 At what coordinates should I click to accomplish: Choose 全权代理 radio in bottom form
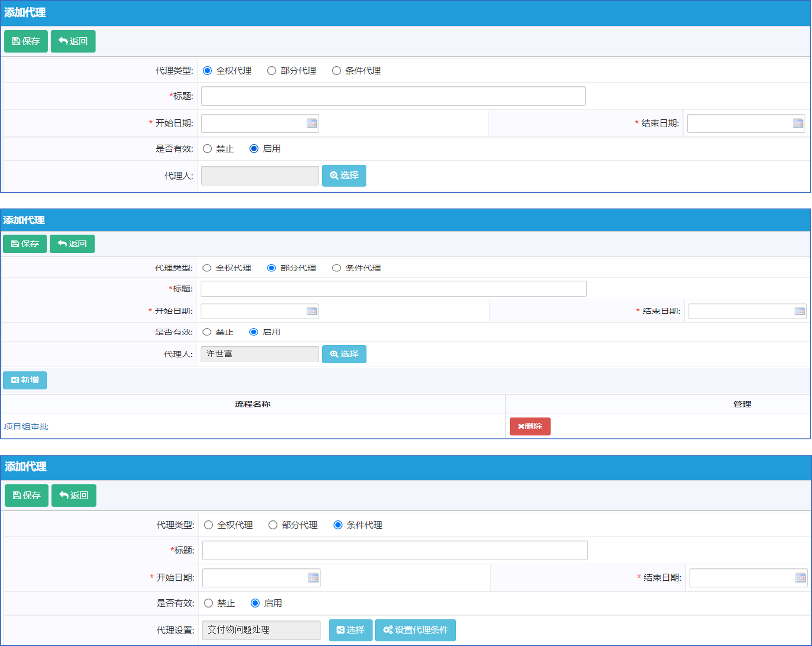click(x=208, y=525)
